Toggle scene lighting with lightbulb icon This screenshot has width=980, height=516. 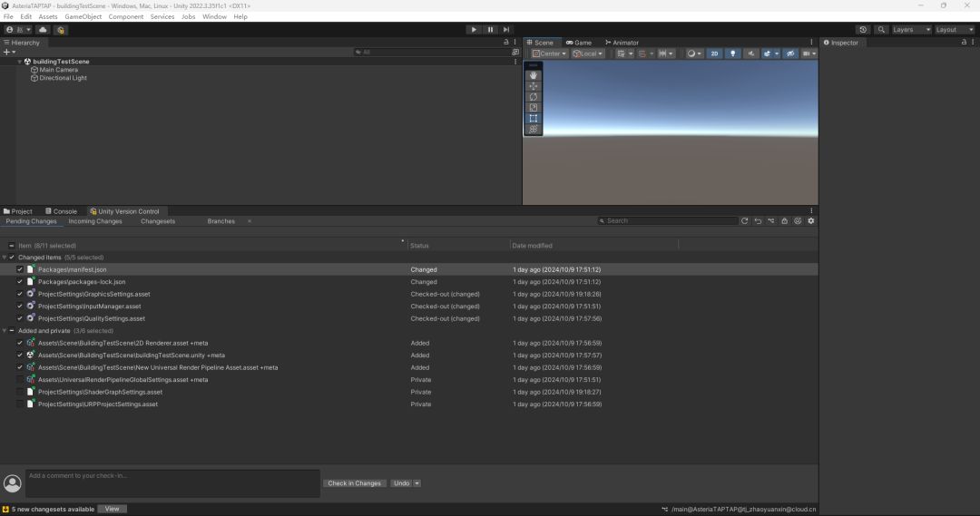pos(733,54)
